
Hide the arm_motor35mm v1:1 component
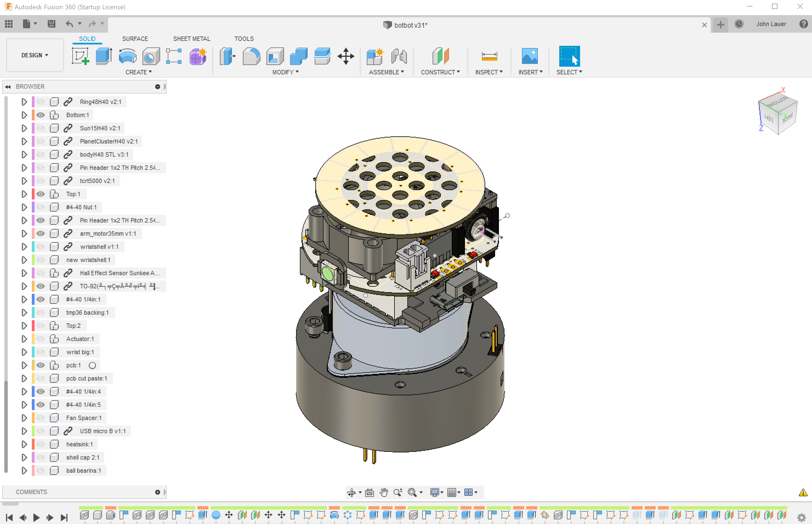(x=41, y=233)
